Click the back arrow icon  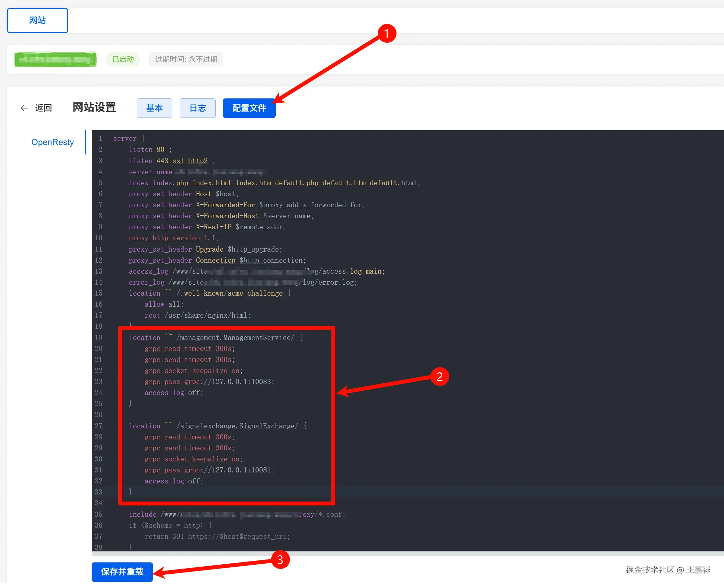tap(24, 108)
